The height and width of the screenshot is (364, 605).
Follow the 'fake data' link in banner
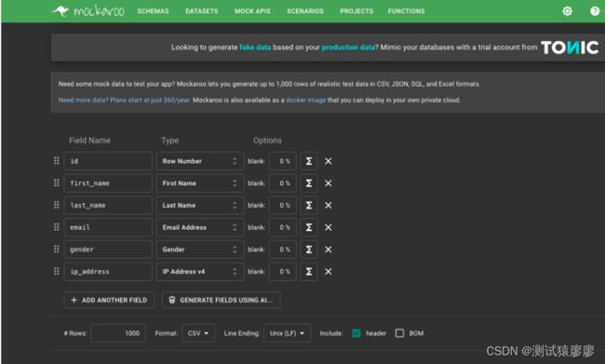(x=255, y=47)
